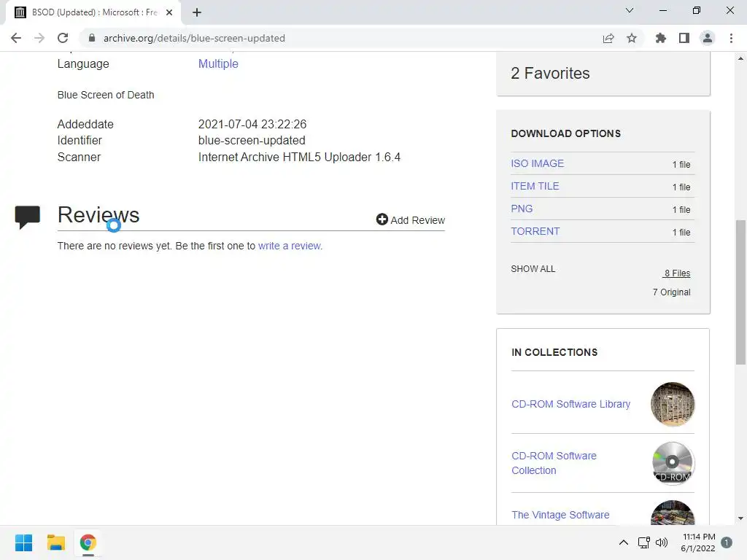Image resolution: width=747 pixels, height=560 pixels.
Task: Open the 8 Files link
Action: [x=677, y=273]
